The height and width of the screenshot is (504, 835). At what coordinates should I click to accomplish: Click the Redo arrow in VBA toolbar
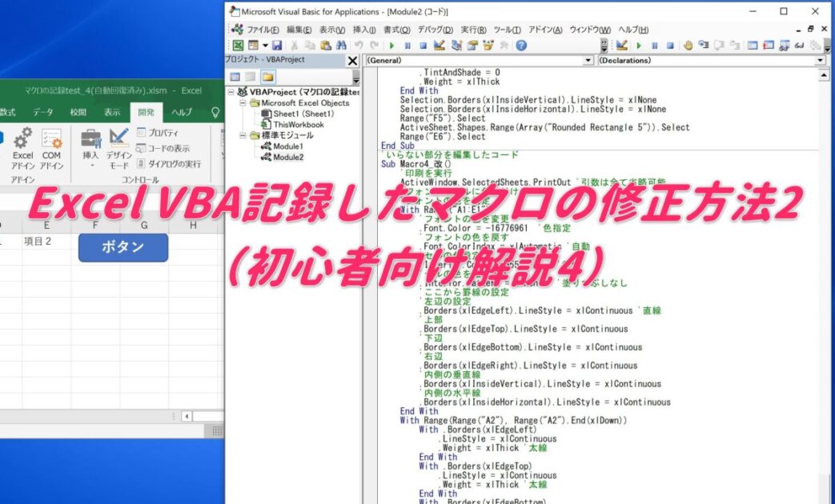click(375, 46)
